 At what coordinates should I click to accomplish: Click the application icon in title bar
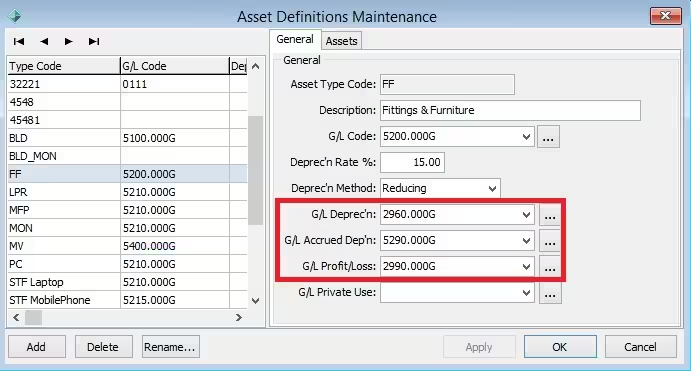pyautogui.click(x=15, y=16)
